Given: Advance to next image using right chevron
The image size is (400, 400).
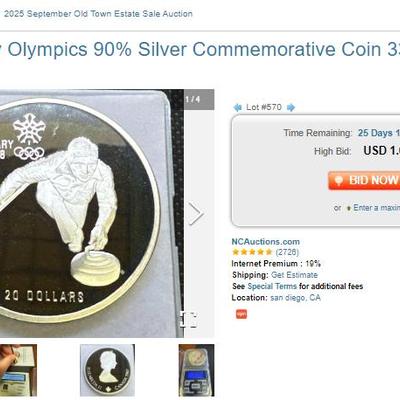Looking at the screenshot, I should (x=196, y=214).
